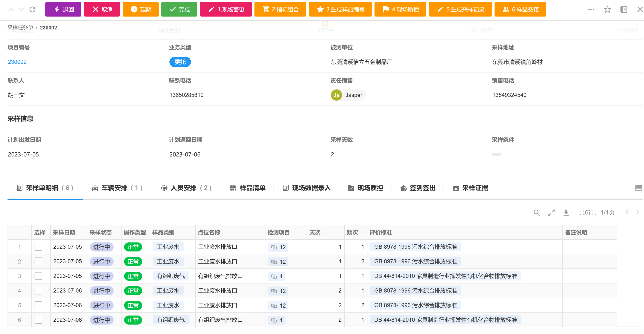Go to next table page chevron
644x334 pixels.
[x=638, y=212]
